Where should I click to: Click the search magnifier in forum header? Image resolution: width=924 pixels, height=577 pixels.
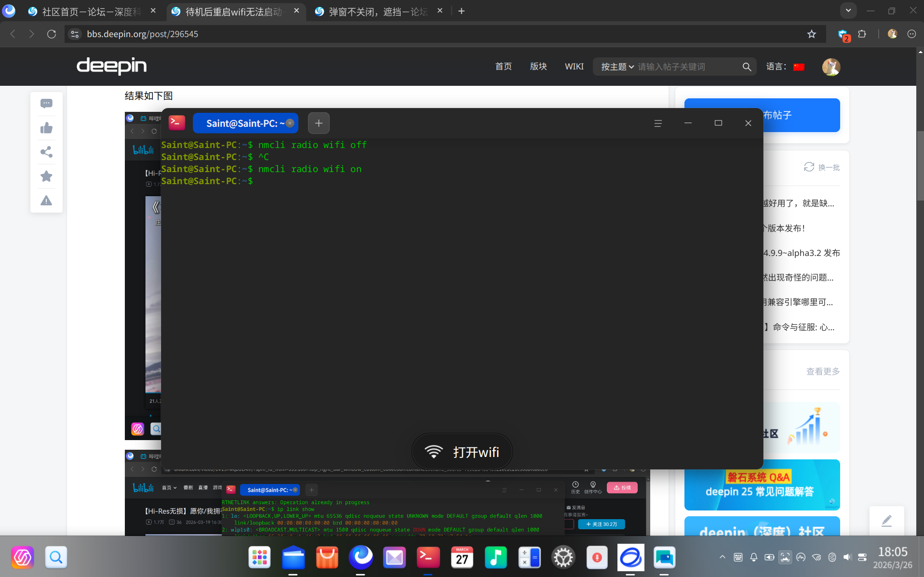(747, 67)
